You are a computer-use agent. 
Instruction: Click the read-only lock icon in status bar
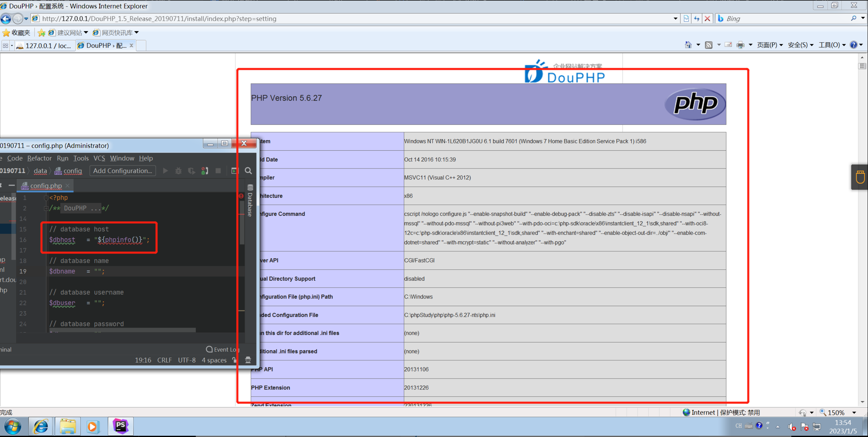[x=234, y=360]
